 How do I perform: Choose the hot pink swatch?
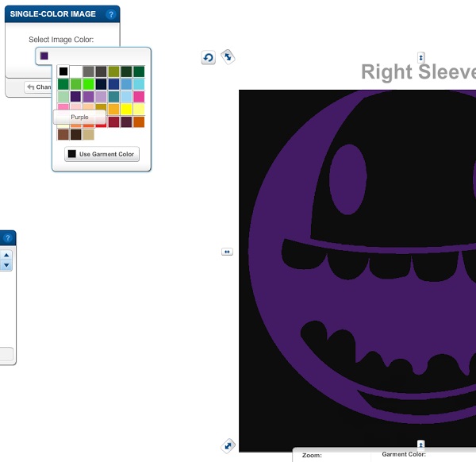pos(139,97)
